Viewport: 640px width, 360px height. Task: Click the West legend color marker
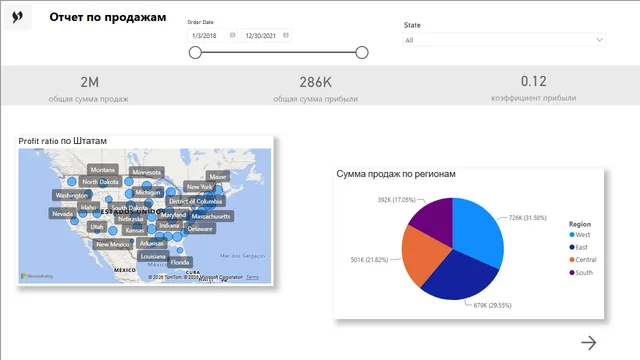click(x=572, y=235)
